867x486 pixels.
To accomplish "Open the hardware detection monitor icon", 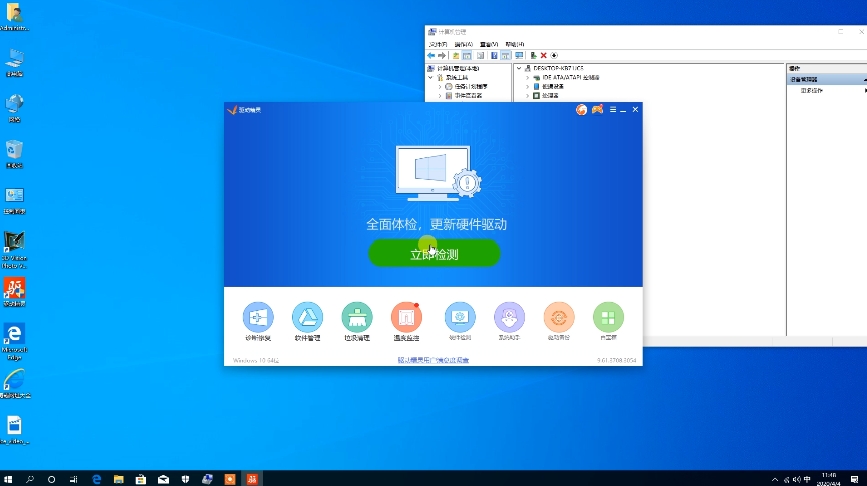I will click(x=460, y=317).
